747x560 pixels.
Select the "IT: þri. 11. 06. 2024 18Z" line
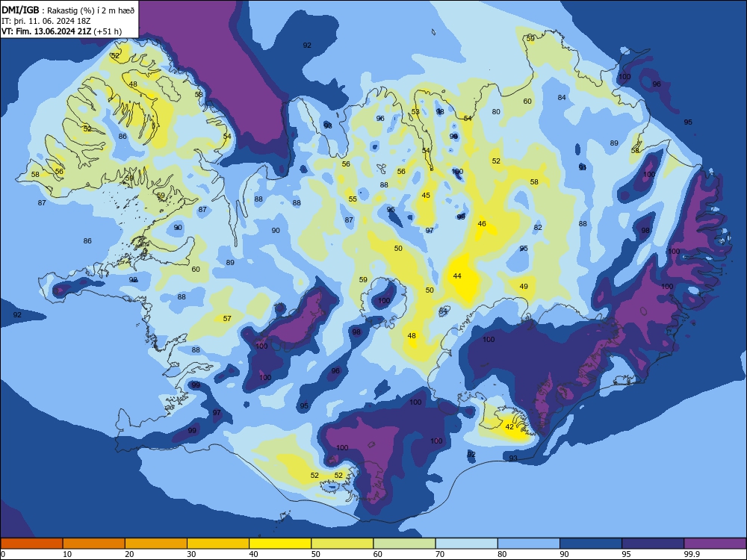click(x=46, y=21)
